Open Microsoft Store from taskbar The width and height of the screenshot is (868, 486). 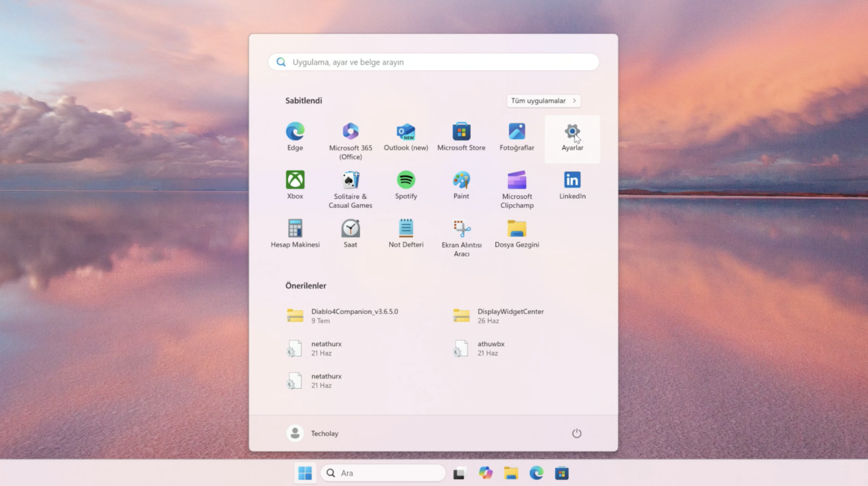(562, 473)
